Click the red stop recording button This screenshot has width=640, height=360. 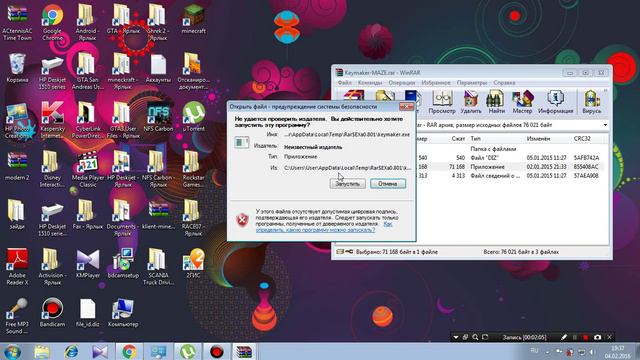586,337
